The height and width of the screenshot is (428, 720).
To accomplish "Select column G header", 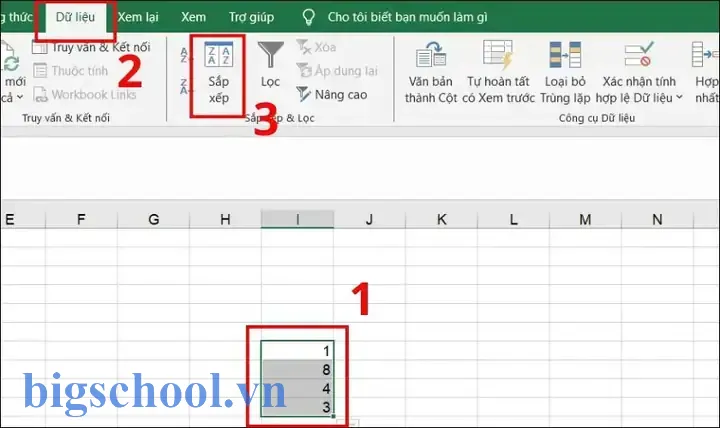I will (x=153, y=220).
